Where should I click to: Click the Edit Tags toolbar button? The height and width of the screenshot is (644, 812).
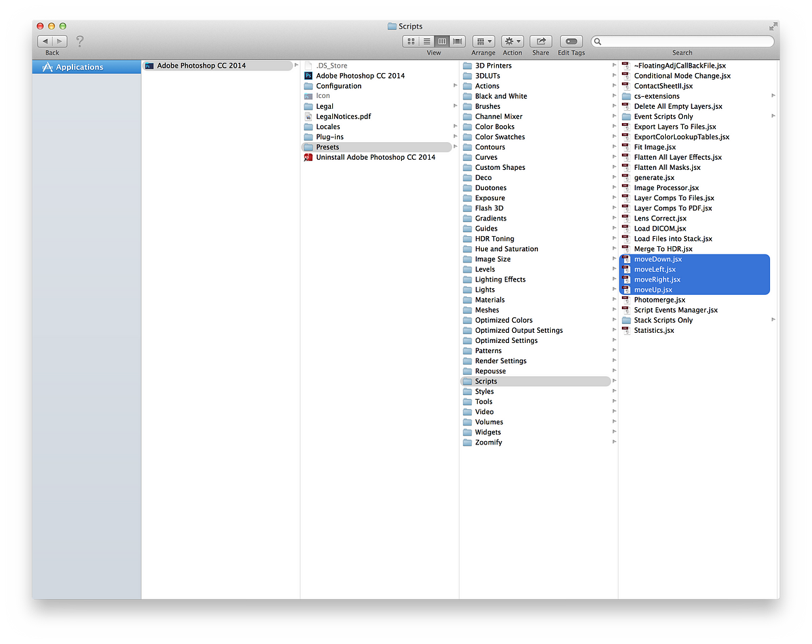[x=571, y=41]
